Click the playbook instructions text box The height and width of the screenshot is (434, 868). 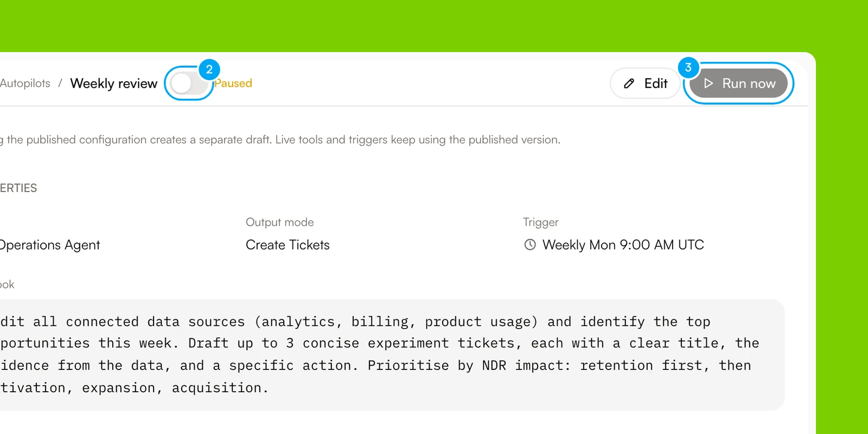coord(392,355)
